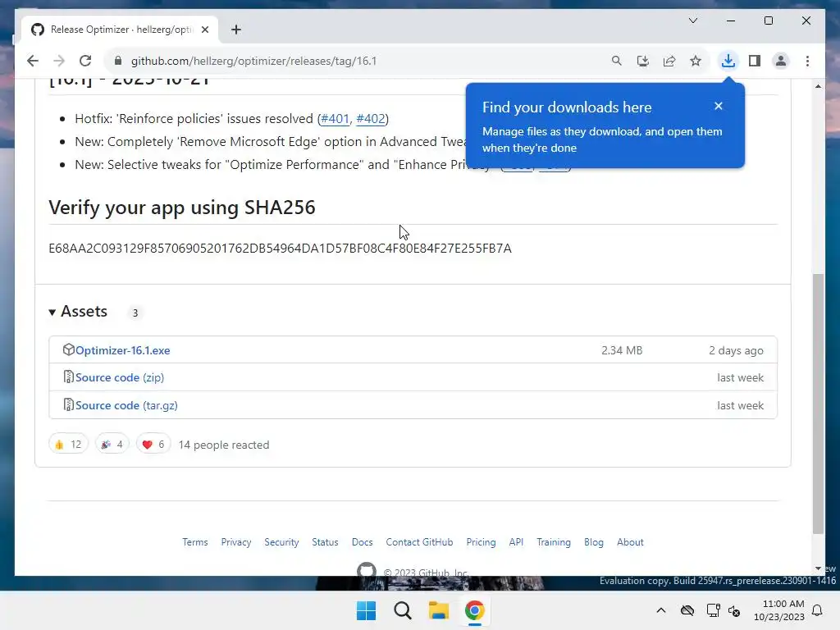This screenshot has width=840, height=630.
Task: View site information lock icon
Action: pyautogui.click(x=118, y=61)
